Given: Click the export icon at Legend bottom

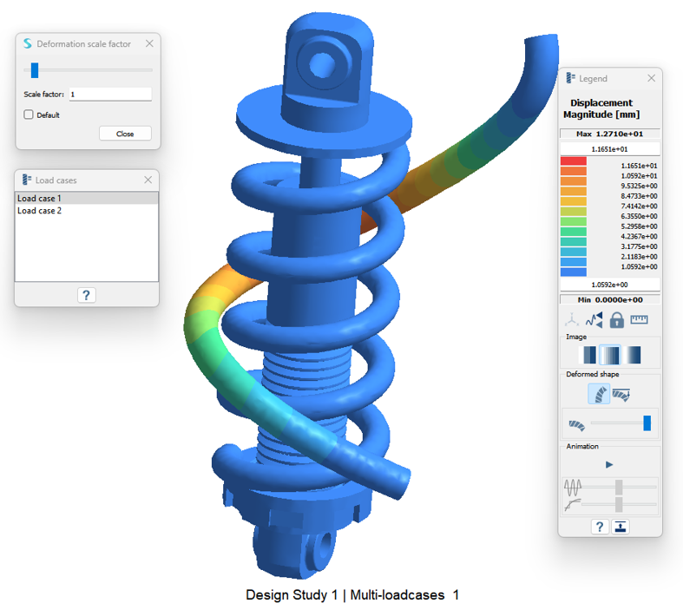Looking at the screenshot, I should (x=621, y=527).
